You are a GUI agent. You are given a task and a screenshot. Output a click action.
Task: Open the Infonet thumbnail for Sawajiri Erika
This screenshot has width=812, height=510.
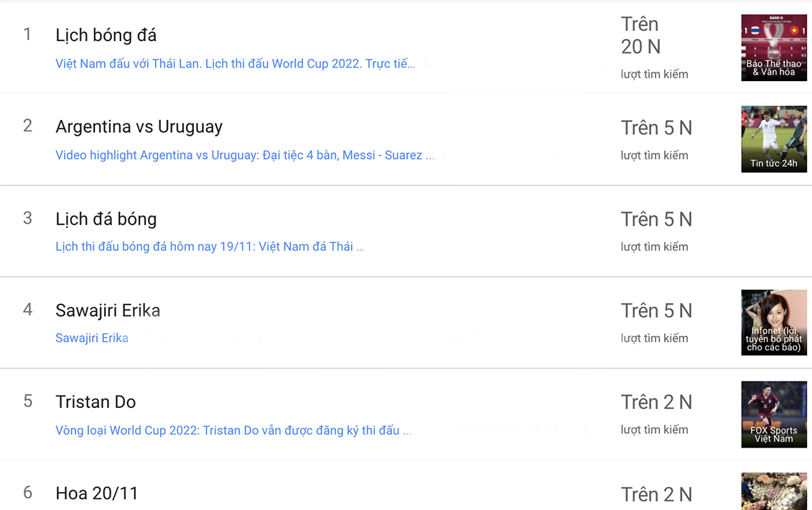(773, 323)
